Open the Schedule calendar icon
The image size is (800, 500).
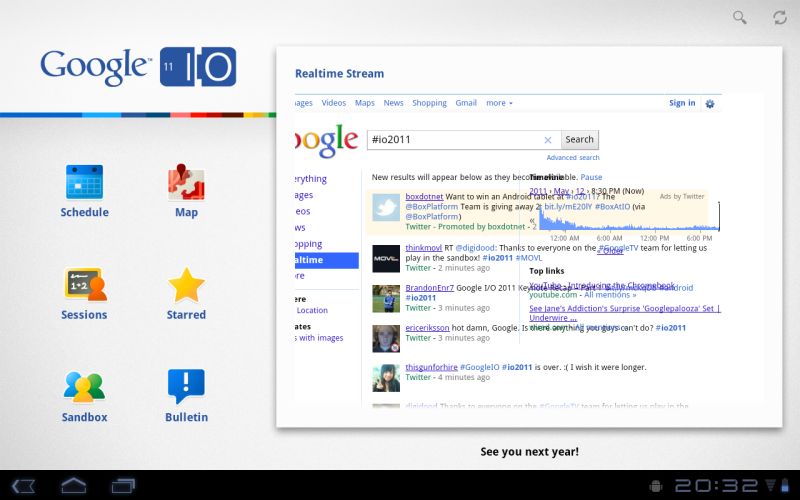(84, 182)
